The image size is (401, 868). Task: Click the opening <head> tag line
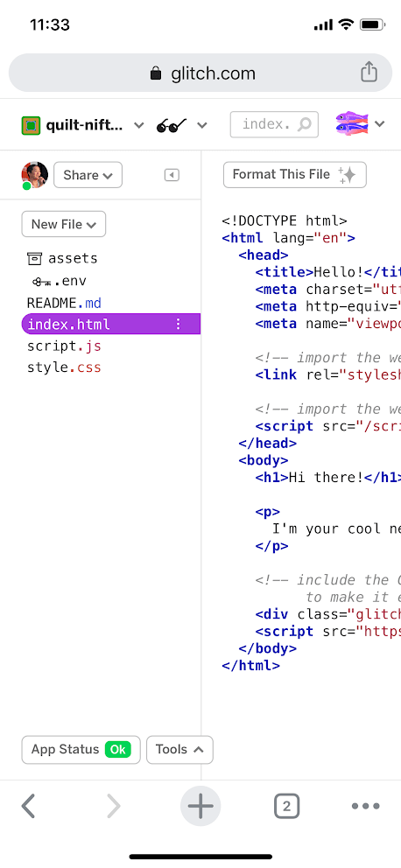264,255
